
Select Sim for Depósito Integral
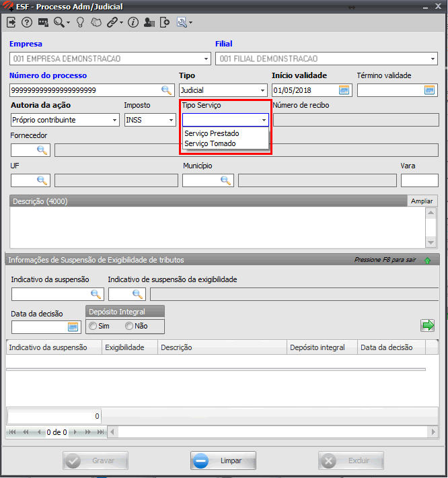93,326
